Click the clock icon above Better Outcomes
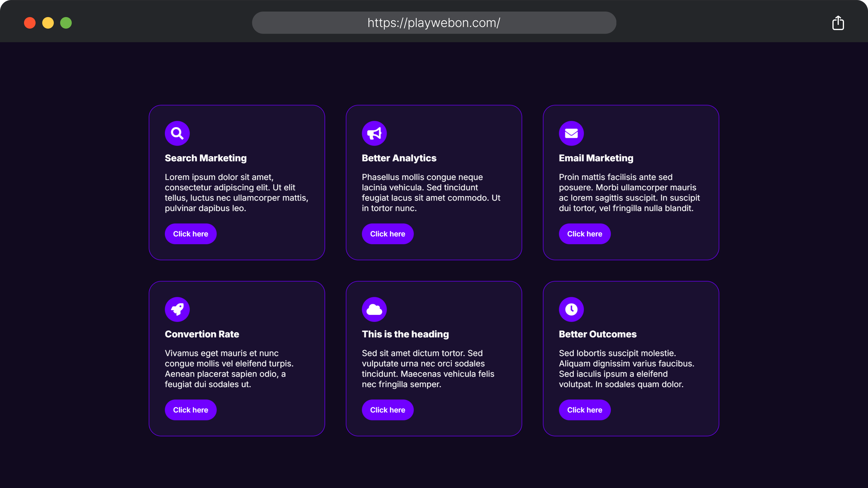This screenshot has width=868, height=488. coord(572,310)
